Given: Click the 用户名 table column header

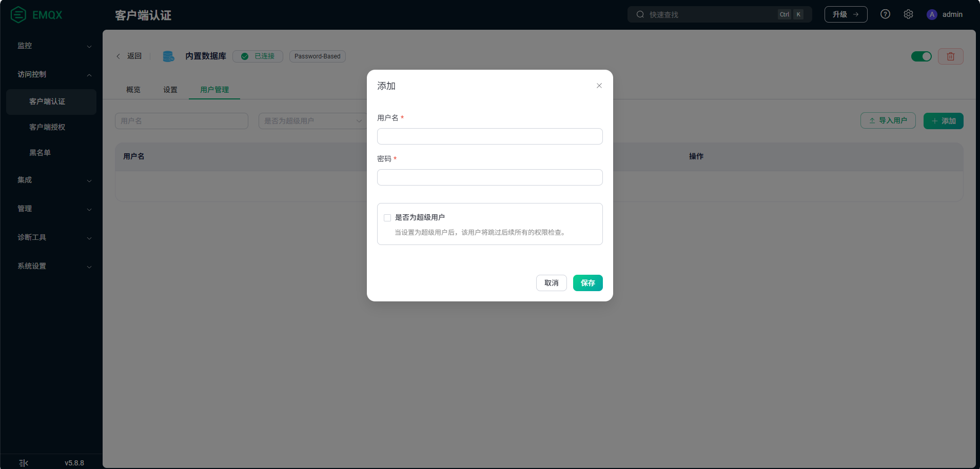Looking at the screenshot, I should [x=134, y=156].
